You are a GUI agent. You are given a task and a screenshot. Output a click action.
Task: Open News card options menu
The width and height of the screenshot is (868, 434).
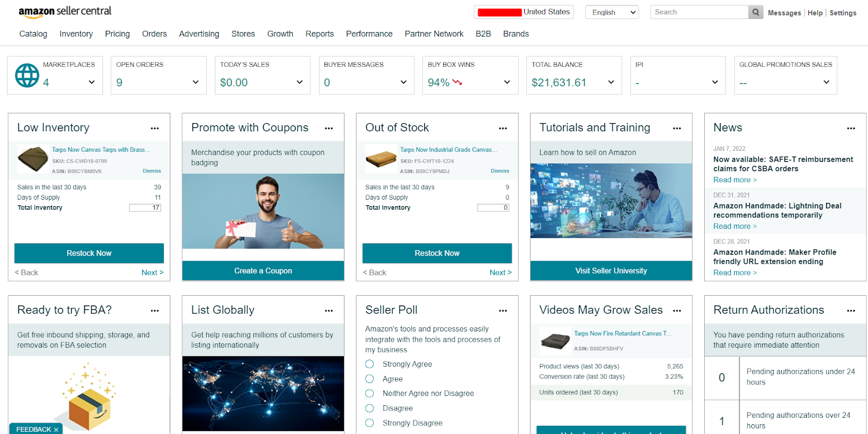click(851, 129)
